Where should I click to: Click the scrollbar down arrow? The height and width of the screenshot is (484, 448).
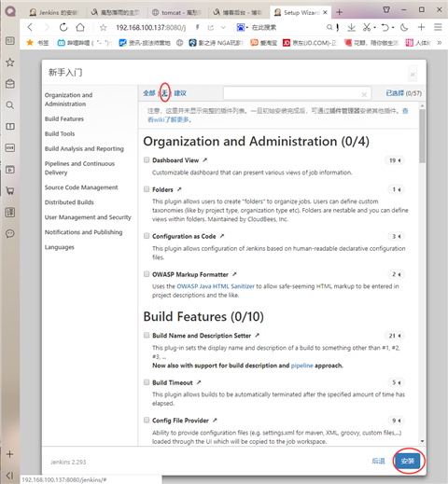click(x=422, y=441)
